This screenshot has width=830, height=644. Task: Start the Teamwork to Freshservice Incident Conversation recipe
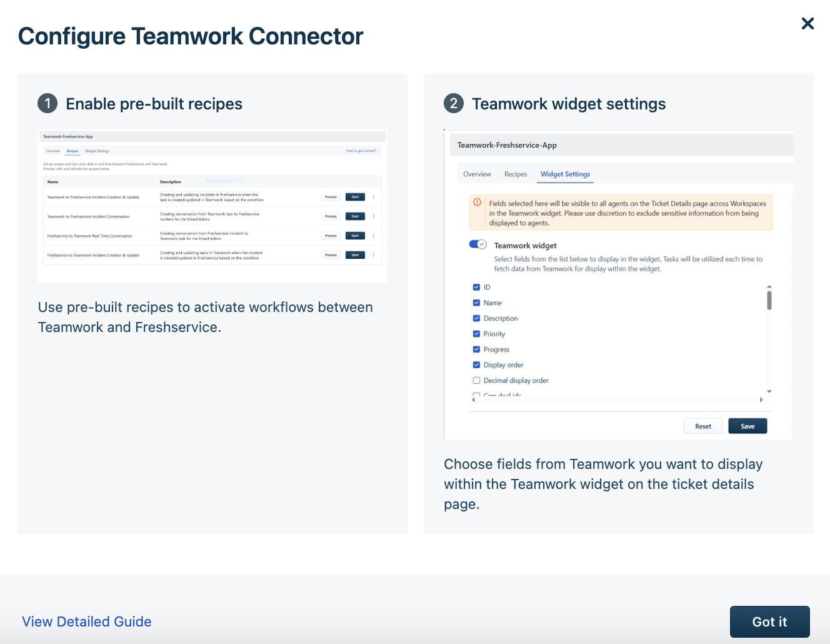click(x=355, y=216)
